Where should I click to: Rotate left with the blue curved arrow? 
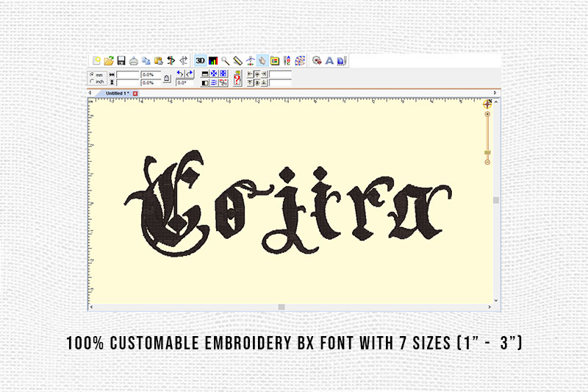click(180, 74)
